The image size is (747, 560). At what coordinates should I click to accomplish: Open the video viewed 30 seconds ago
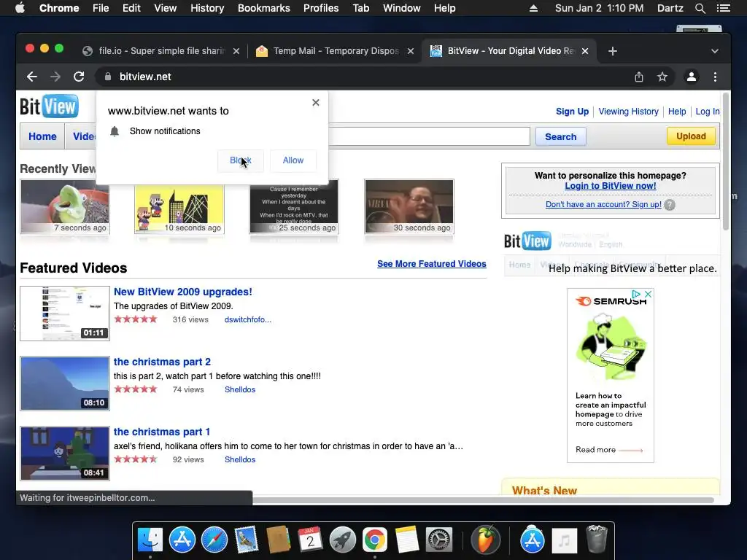click(409, 206)
